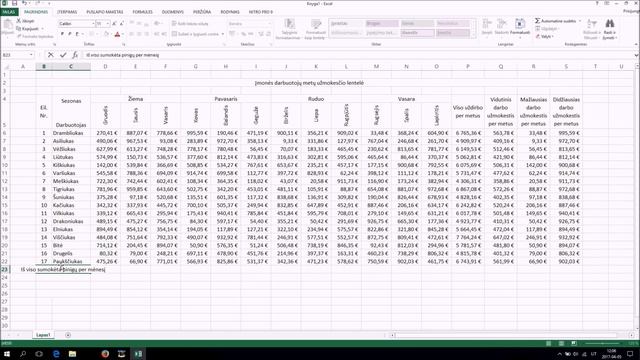Switch to the ĮTERPIMAS ribbon tab

click(67, 12)
